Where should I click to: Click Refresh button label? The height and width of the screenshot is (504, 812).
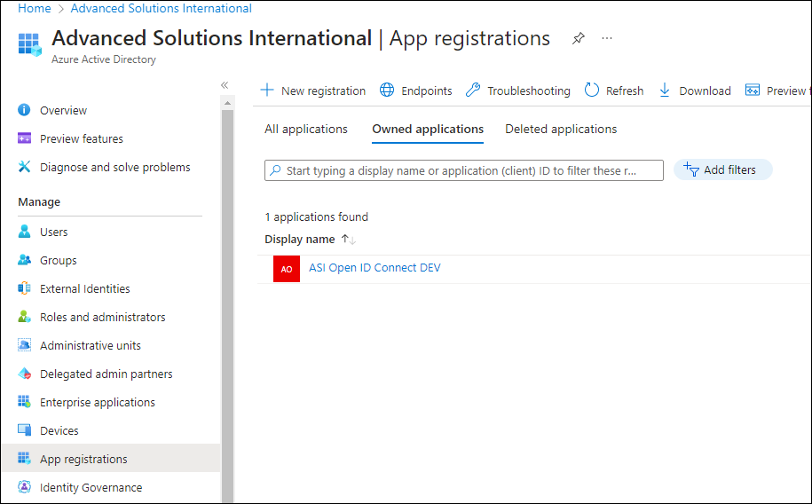click(x=625, y=91)
